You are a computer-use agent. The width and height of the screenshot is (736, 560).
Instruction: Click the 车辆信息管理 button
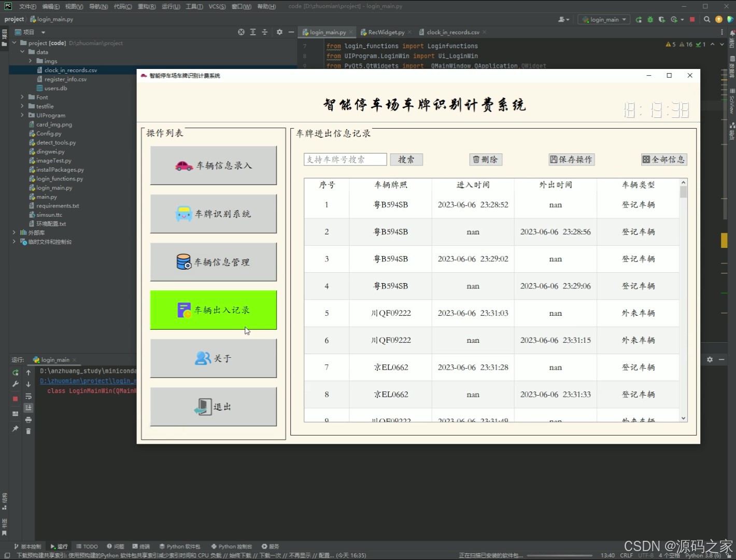point(214,262)
